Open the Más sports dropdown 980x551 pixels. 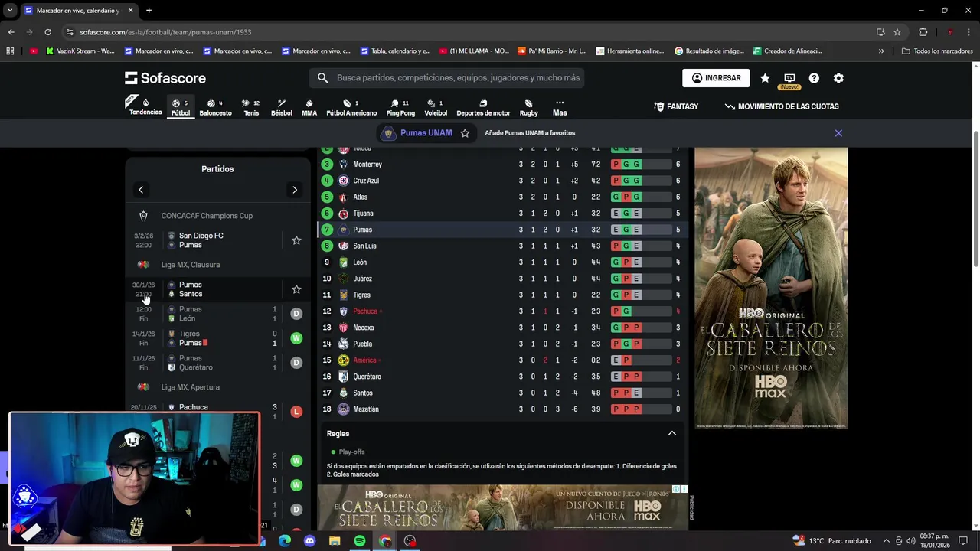pyautogui.click(x=560, y=107)
